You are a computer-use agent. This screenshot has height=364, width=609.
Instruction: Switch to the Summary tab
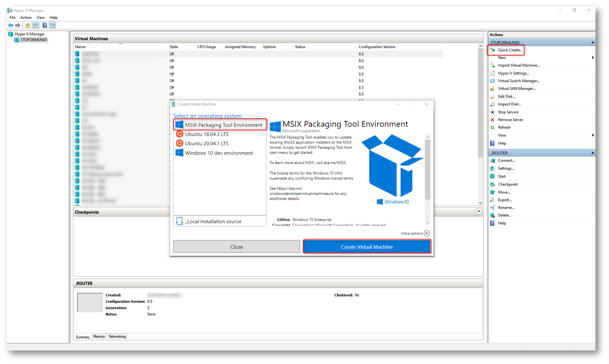pos(83,337)
